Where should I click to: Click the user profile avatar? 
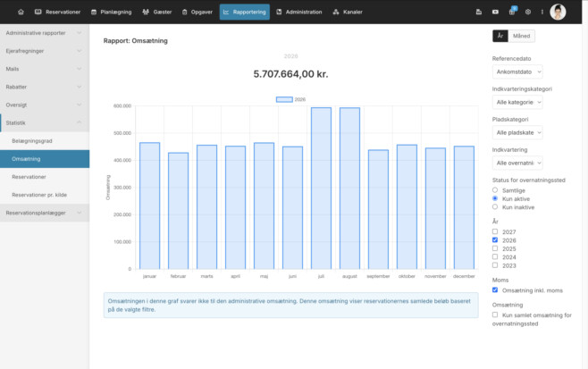point(558,12)
